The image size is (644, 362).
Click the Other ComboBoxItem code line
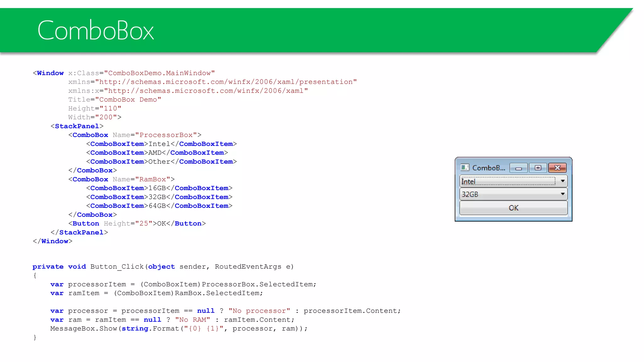coord(162,161)
